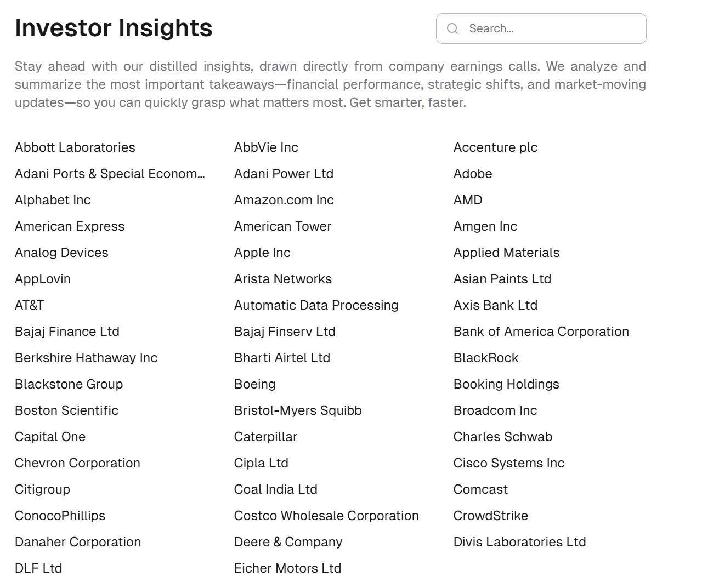Click the AMD company link
The width and height of the screenshot is (702, 588).
[468, 200]
